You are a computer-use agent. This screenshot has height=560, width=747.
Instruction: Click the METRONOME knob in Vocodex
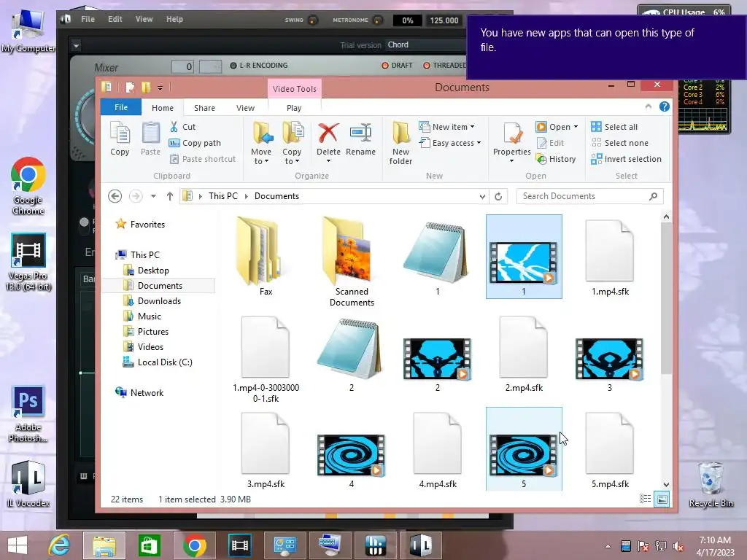(377, 20)
